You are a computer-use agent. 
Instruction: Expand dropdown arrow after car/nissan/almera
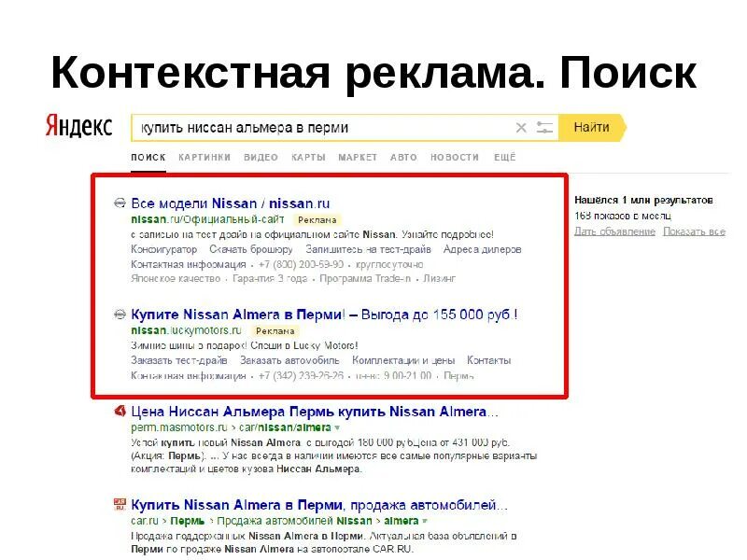[x=337, y=427]
